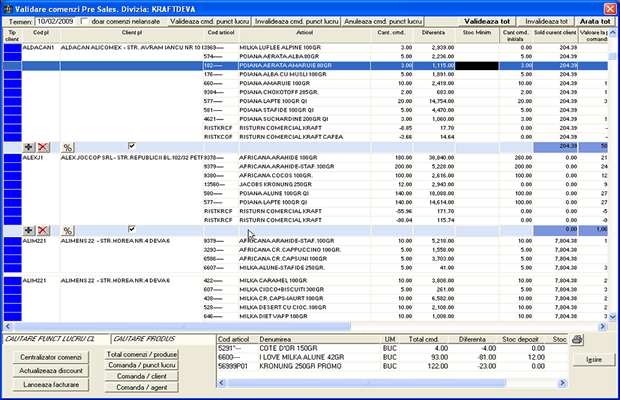Select 'COTE D'OR 150GR' in bottom table
Image resolution: width=620 pixels, height=400 pixels.
(x=392, y=349)
